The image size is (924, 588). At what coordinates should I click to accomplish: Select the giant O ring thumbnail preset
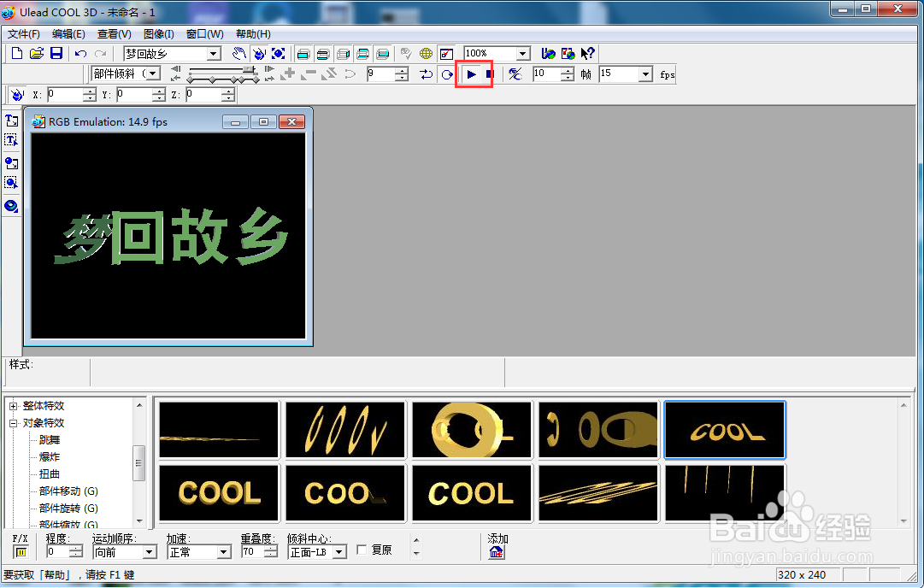(x=472, y=430)
